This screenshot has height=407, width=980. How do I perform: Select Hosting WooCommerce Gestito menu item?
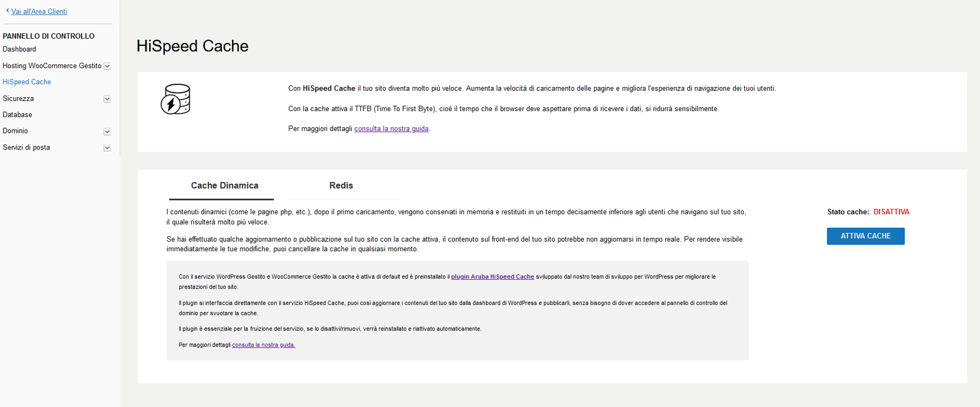[52, 66]
